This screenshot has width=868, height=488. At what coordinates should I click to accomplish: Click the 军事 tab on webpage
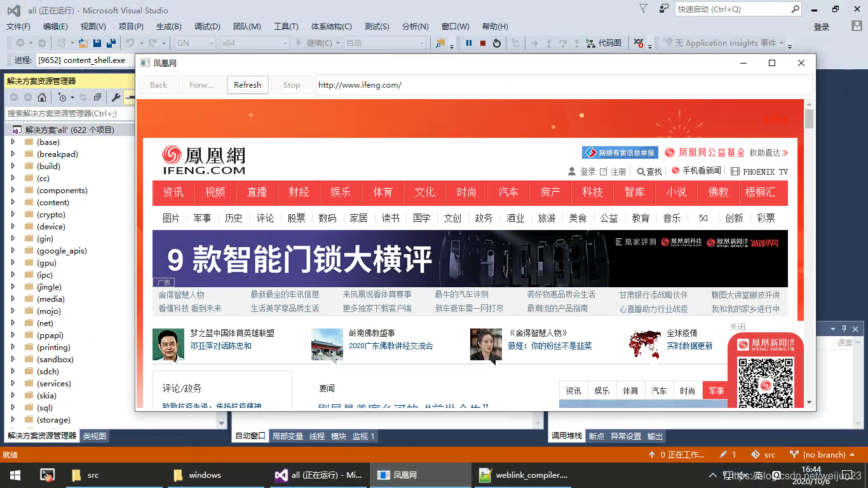coord(716,391)
